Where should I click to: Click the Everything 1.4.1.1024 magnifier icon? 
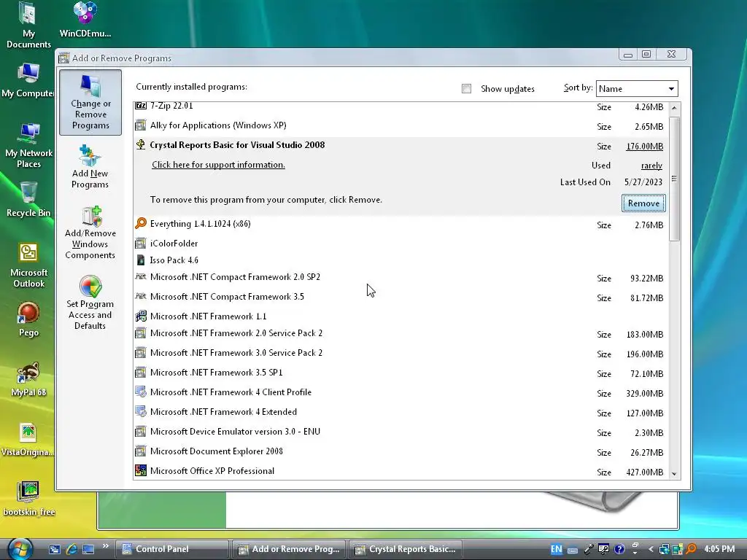click(141, 223)
